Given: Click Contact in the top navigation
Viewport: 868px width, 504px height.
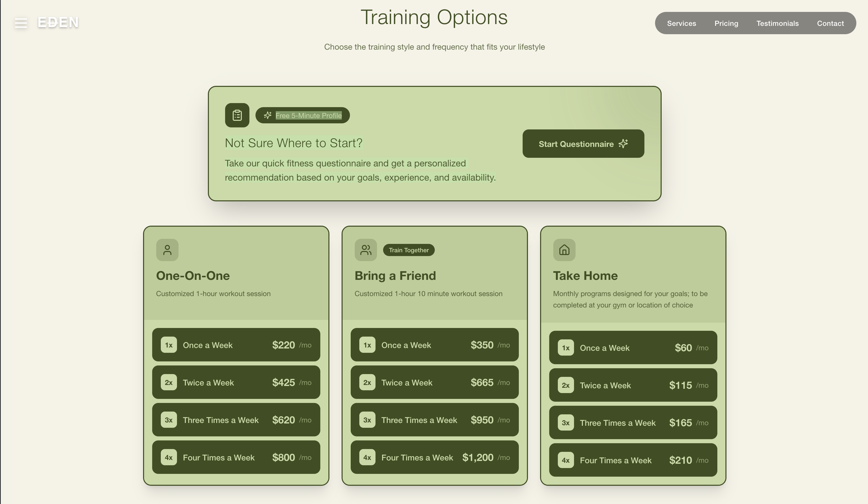Looking at the screenshot, I should tap(830, 23).
